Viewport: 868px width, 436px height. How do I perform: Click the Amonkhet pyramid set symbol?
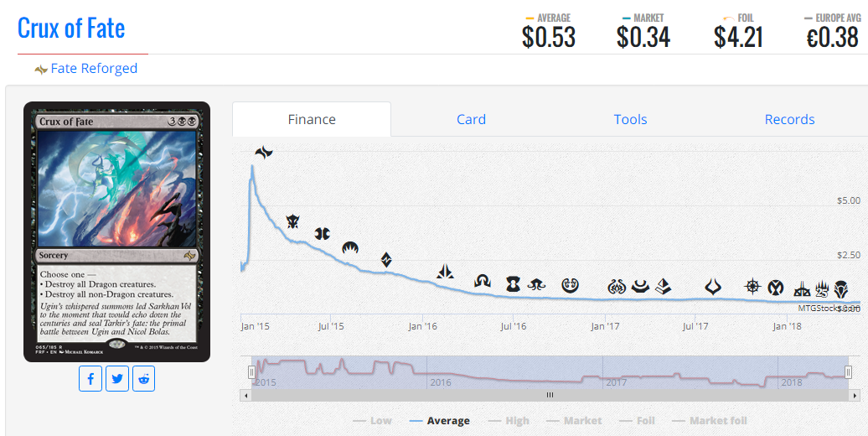point(663,287)
